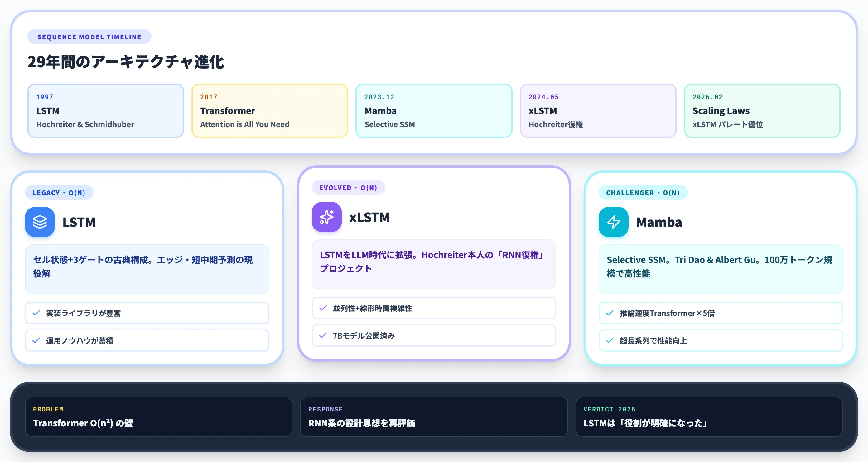Click checkmark beside 推論速度Transformer×5倍
Image resolution: width=868 pixels, height=462 pixels.
[x=610, y=313]
